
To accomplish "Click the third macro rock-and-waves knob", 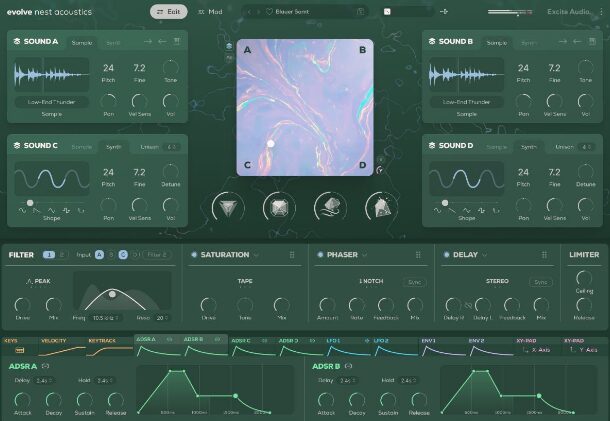I will point(330,208).
